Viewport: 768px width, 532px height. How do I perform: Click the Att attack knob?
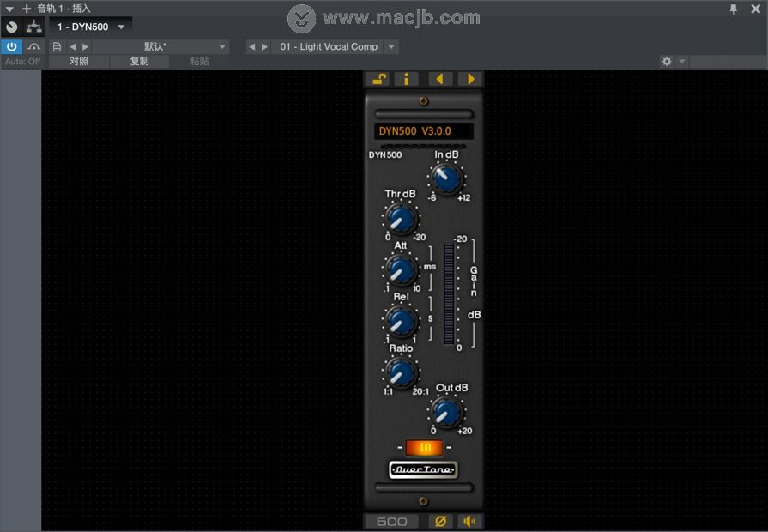point(401,269)
